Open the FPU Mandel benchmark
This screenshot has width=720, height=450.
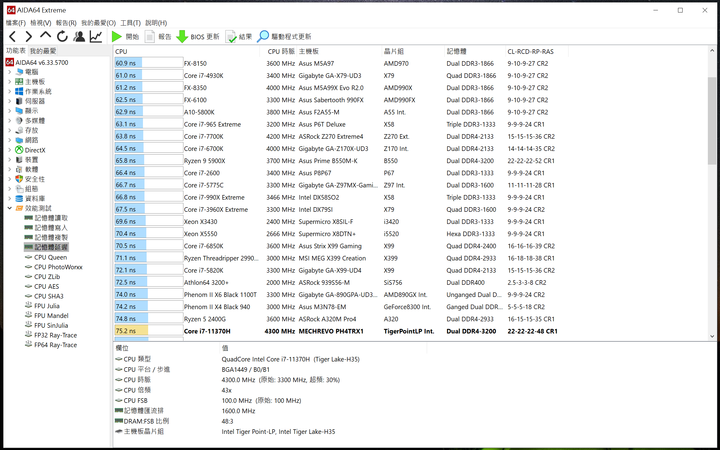pyautogui.click(x=46, y=315)
